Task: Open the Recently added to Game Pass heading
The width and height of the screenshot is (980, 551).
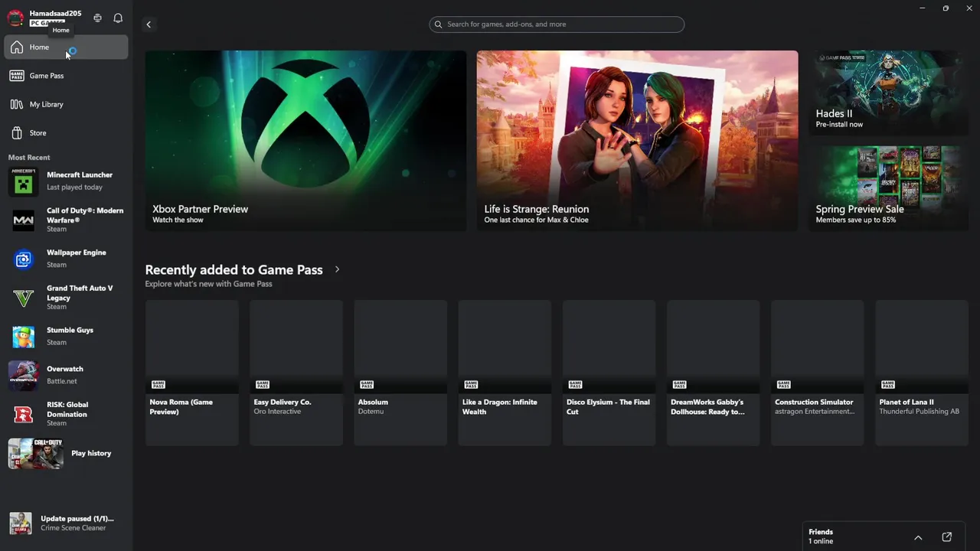Action: pyautogui.click(x=234, y=269)
